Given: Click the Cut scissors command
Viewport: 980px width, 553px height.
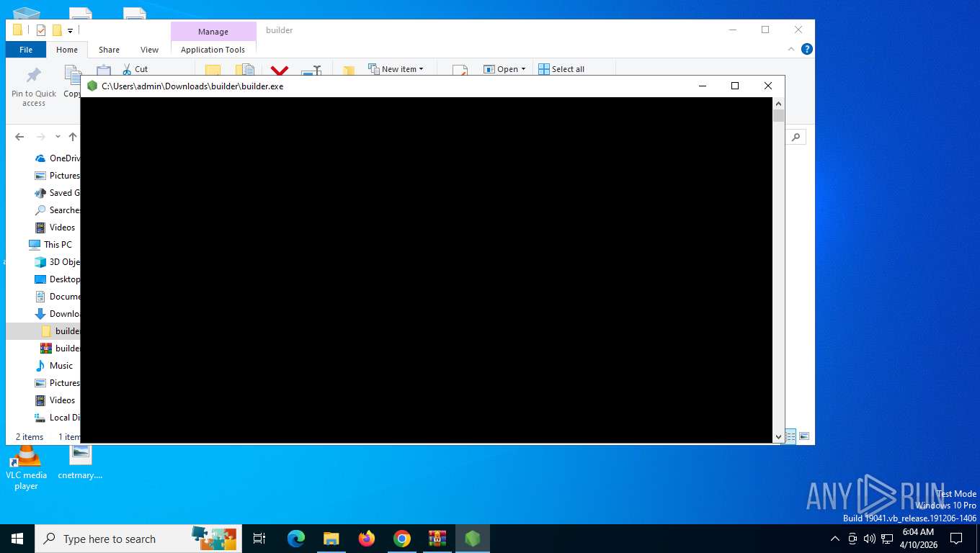Looking at the screenshot, I should tap(135, 69).
